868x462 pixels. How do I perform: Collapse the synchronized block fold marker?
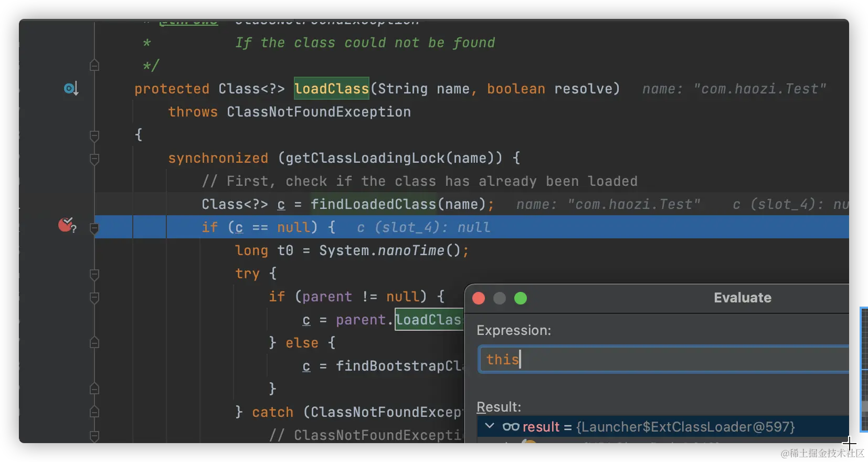click(94, 159)
